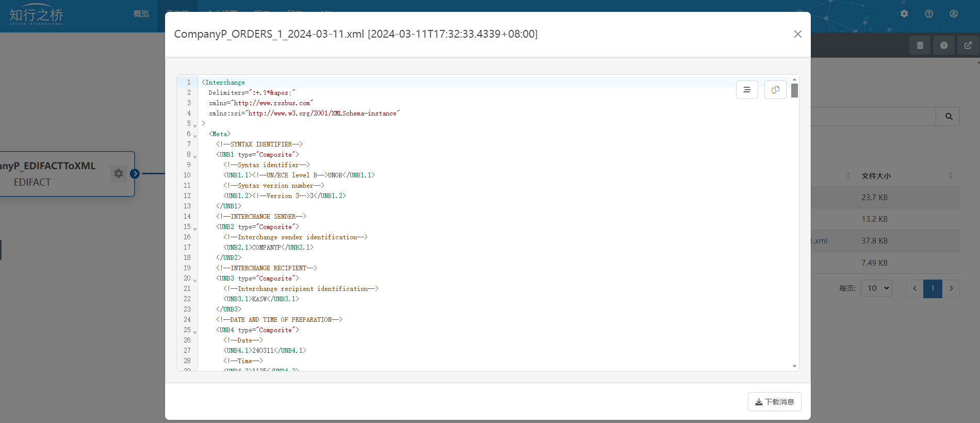This screenshot has height=423, width=980.
Task: Copy the XML content to clipboard
Action: 775,90
